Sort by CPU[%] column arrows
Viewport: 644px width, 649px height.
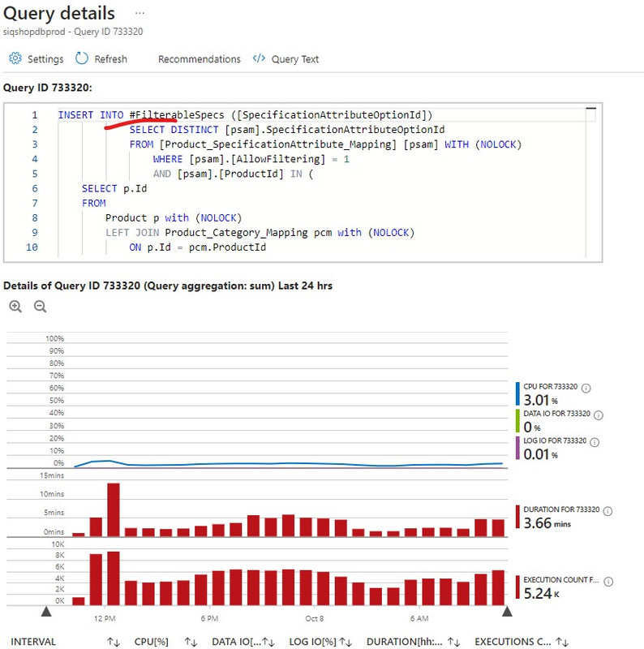(191, 642)
